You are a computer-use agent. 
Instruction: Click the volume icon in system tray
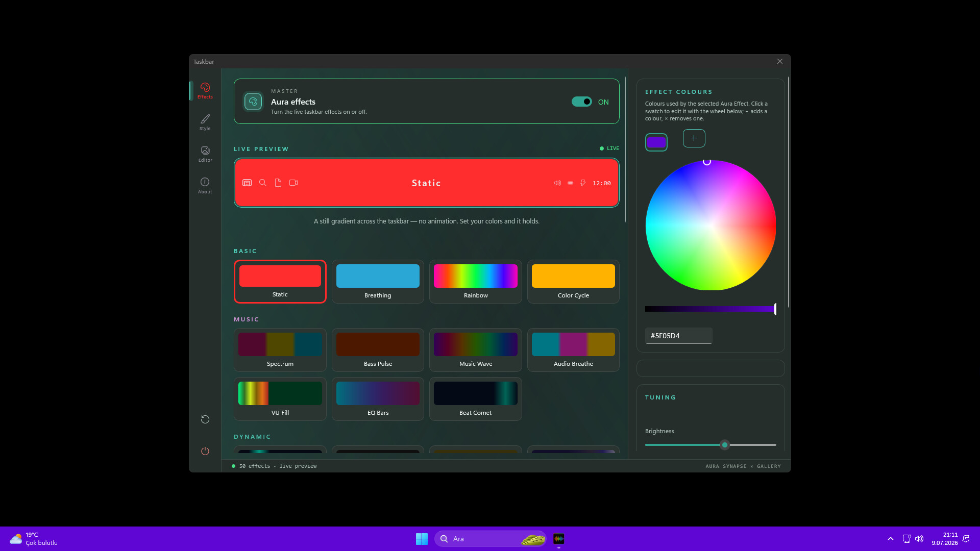coord(919,539)
